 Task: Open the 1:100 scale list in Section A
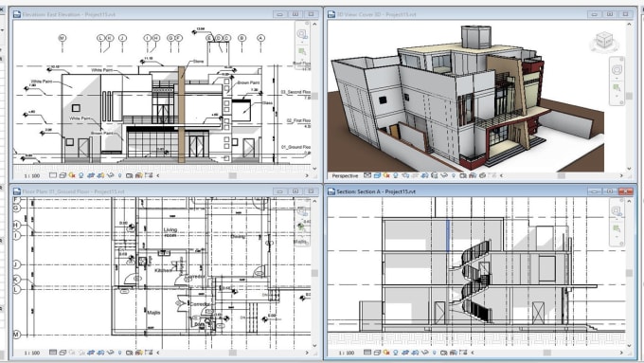pyautogui.click(x=347, y=353)
